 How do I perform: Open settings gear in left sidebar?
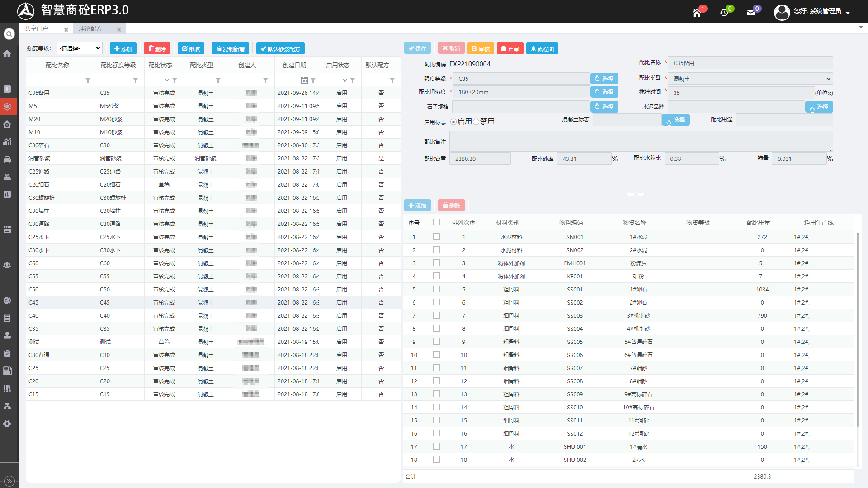tap(7, 424)
